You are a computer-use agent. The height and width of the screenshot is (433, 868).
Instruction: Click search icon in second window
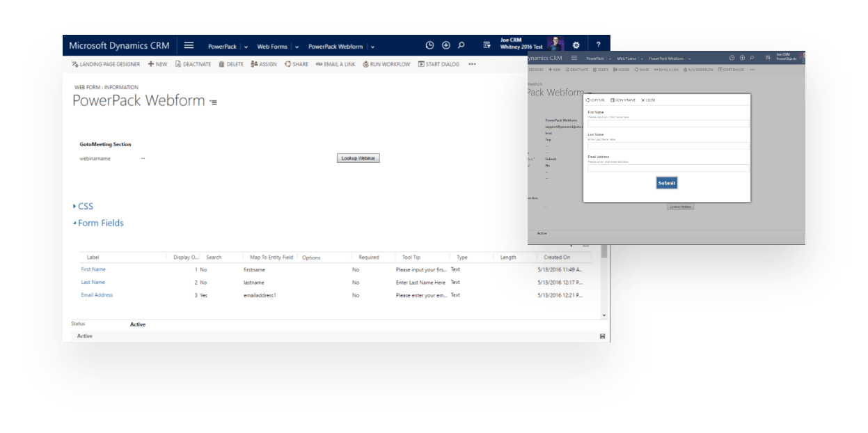[752, 58]
